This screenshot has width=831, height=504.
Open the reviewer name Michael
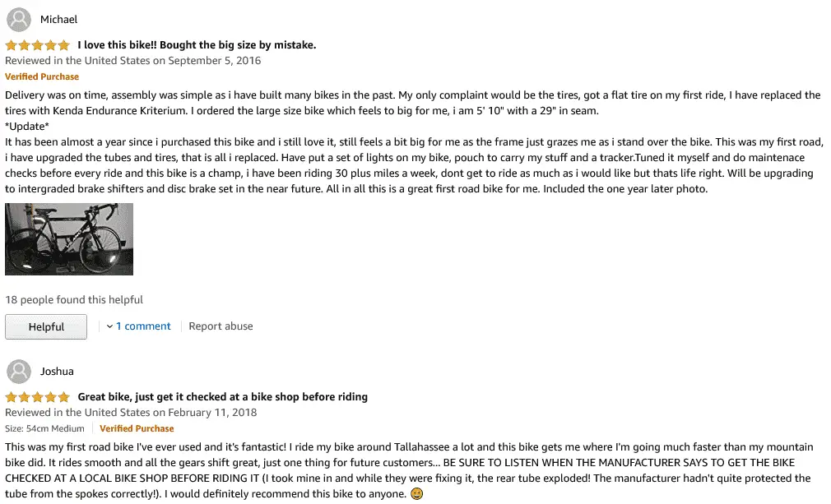(58, 20)
